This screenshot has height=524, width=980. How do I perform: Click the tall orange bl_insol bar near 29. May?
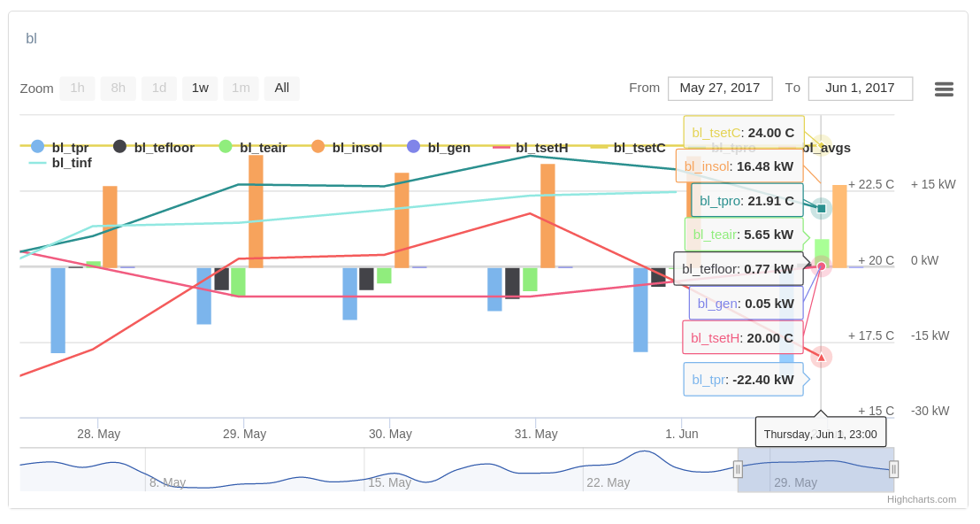tap(256, 212)
